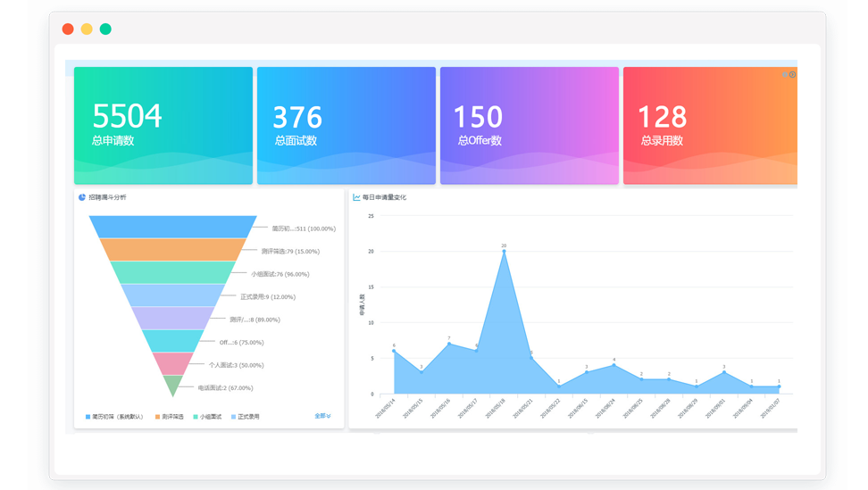Click the teal swatch for 小组面试 legend

[196, 417]
